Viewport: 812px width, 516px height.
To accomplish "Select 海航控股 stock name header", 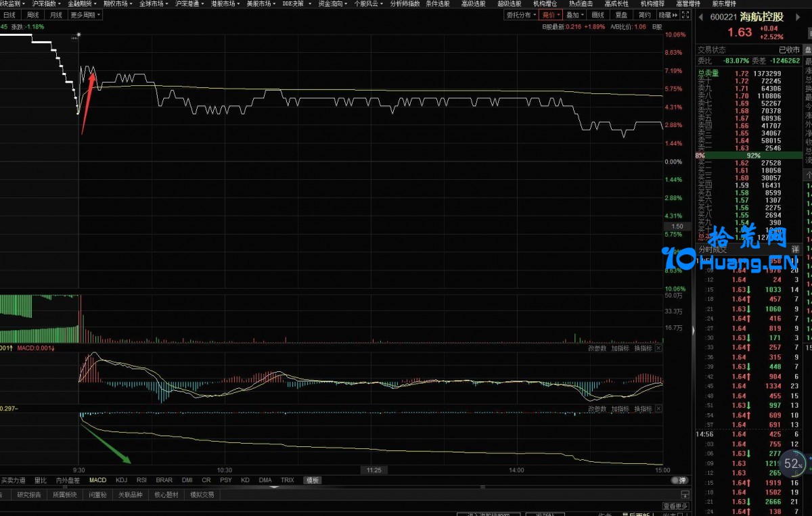I will click(x=762, y=17).
